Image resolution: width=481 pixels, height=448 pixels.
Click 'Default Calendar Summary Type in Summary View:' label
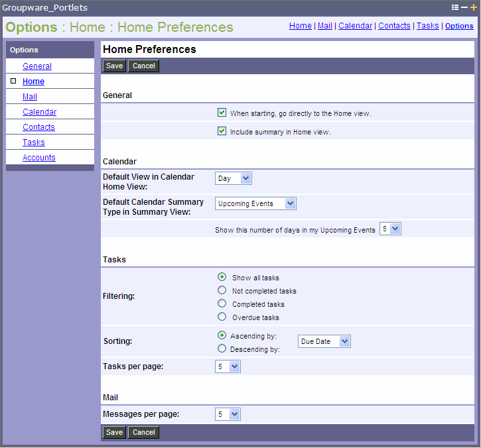coord(153,207)
